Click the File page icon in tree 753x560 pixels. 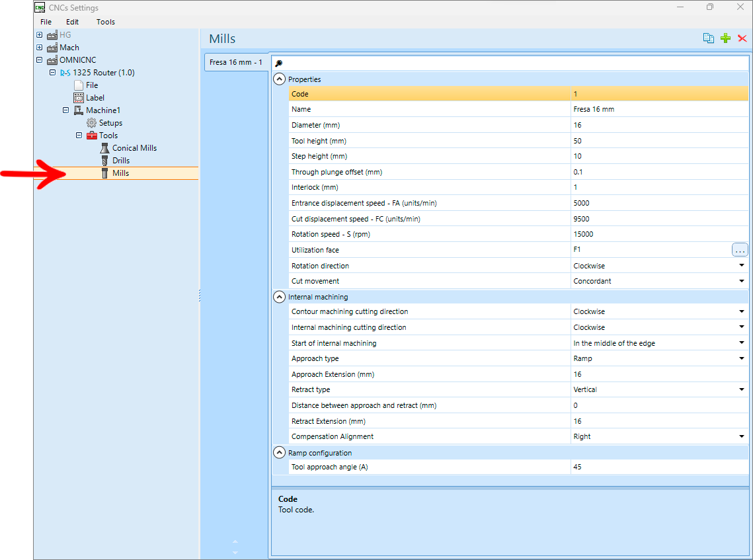click(79, 85)
